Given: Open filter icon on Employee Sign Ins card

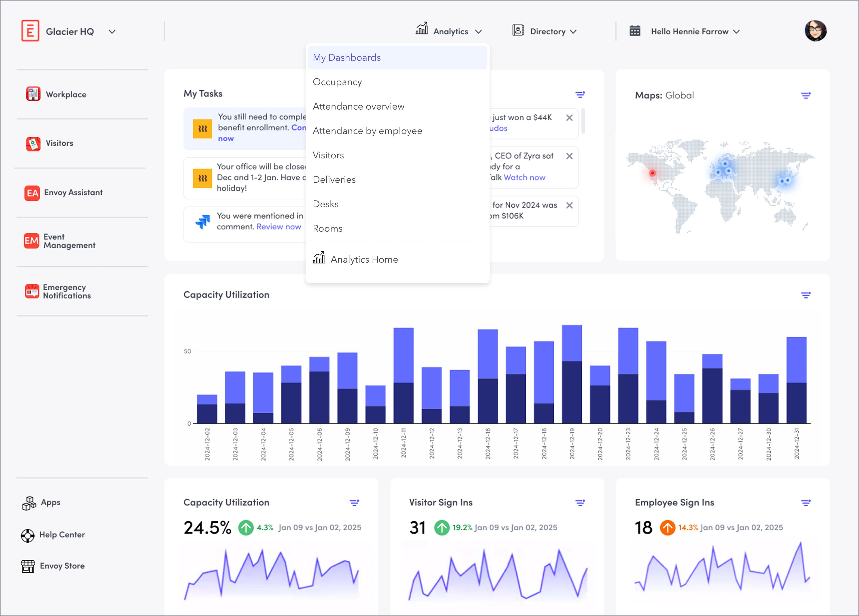Looking at the screenshot, I should pos(806,503).
